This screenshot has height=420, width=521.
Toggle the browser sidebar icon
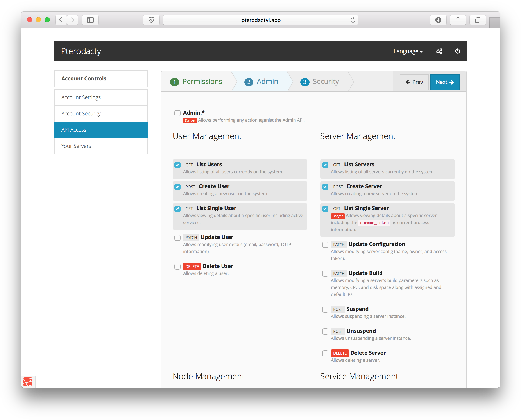pos(90,20)
